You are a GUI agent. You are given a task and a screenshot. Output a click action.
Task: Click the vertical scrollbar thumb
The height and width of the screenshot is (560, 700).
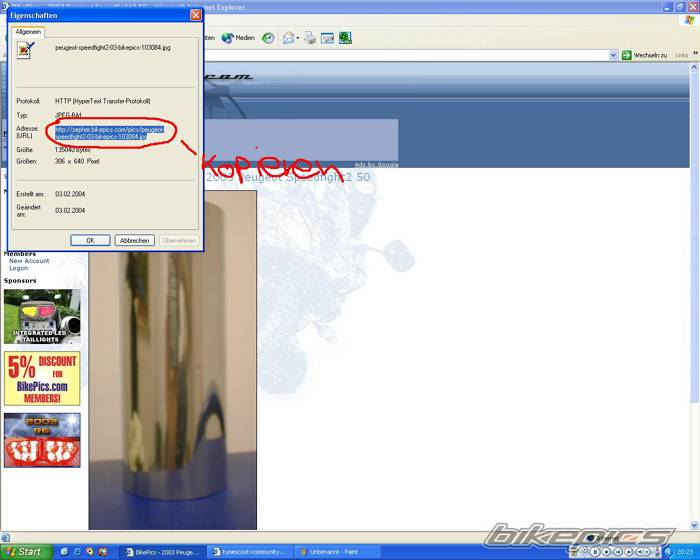694,237
